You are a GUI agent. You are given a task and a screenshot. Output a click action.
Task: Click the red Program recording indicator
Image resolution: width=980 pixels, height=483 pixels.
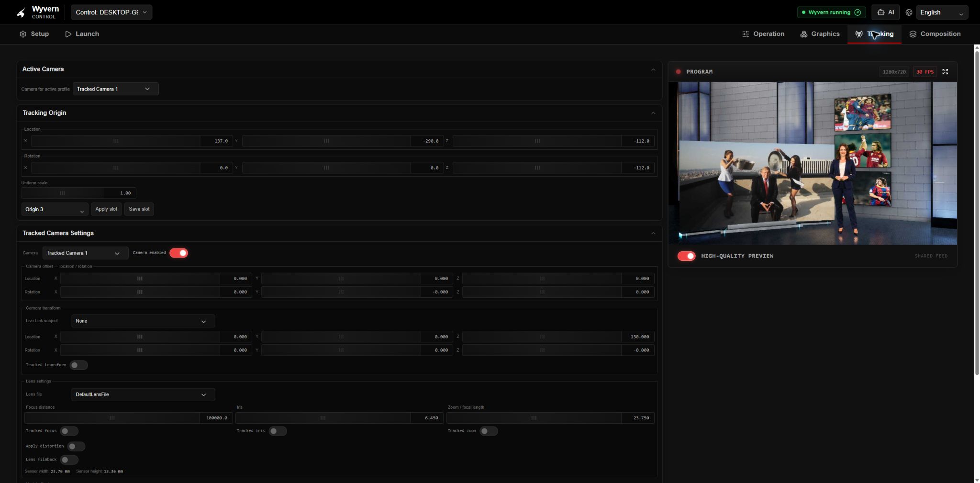click(678, 72)
